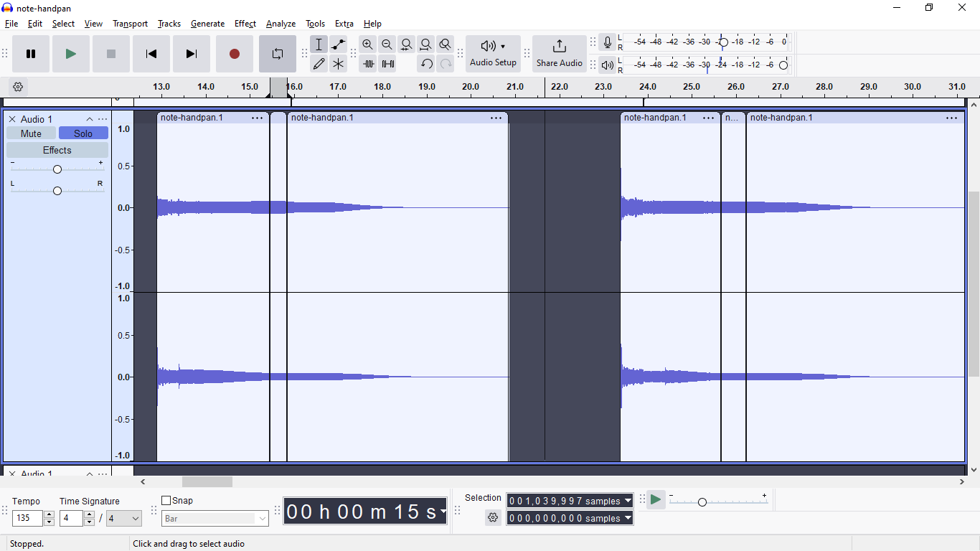
Task: Skip to start of project
Action: coord(151,54)
